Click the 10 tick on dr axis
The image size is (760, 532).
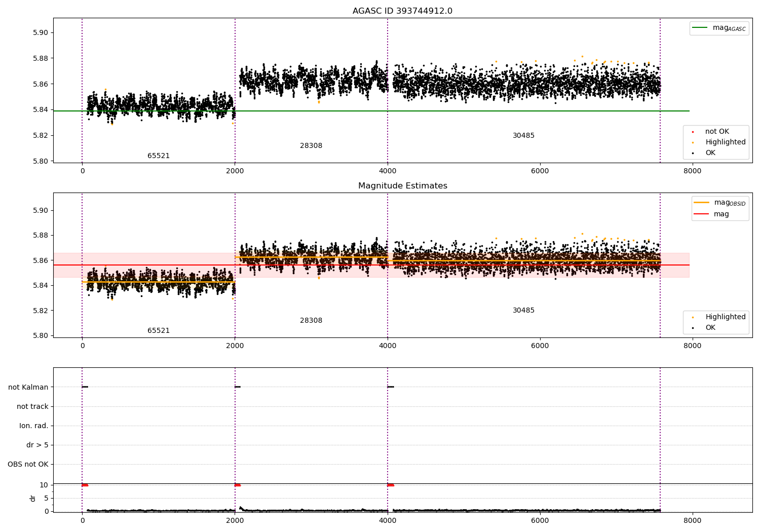[44, 485]
